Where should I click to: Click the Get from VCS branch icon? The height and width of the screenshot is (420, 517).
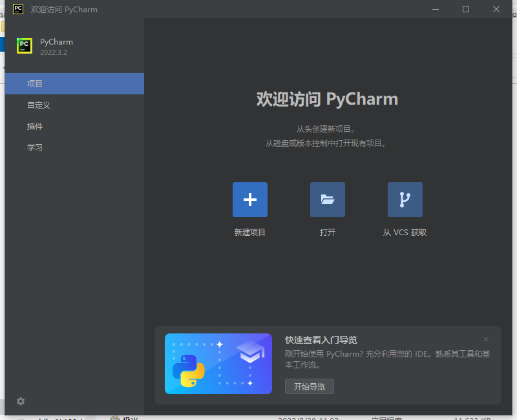405,200
